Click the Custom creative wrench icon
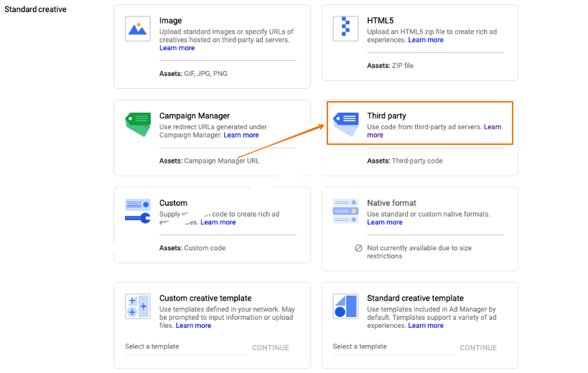 tap(137, 211)
